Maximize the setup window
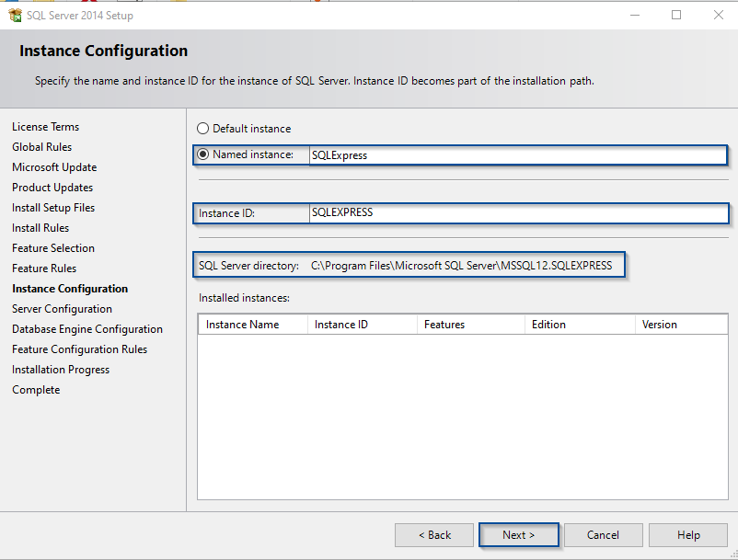 [676, 15]
